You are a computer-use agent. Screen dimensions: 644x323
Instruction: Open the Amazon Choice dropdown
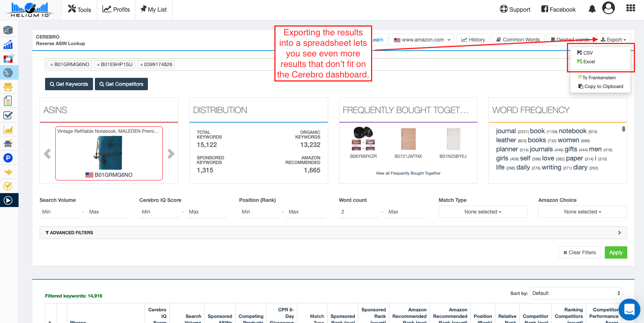pyautogui.click(x=582, y=212)
